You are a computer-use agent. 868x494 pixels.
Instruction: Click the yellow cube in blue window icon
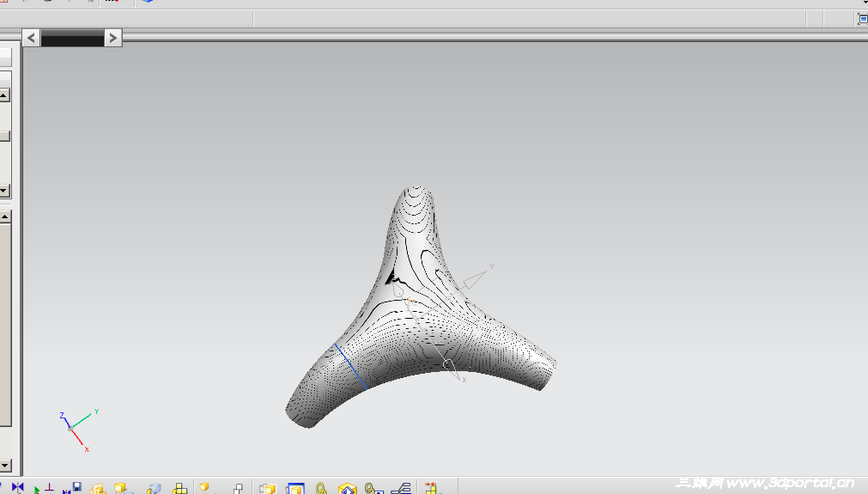pos(295,489)
